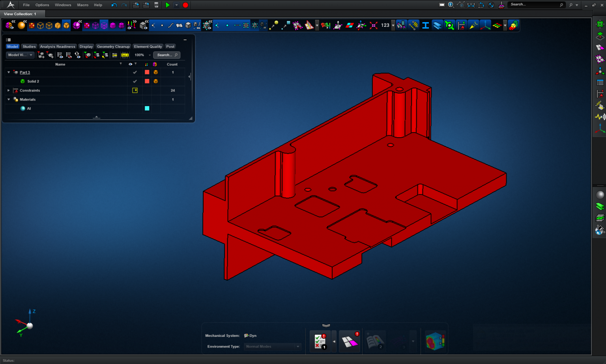Image resolution: width=606 pixels, height=364 pixels.
Task: Expand the Constraints tree item
Action: point(8,90)
